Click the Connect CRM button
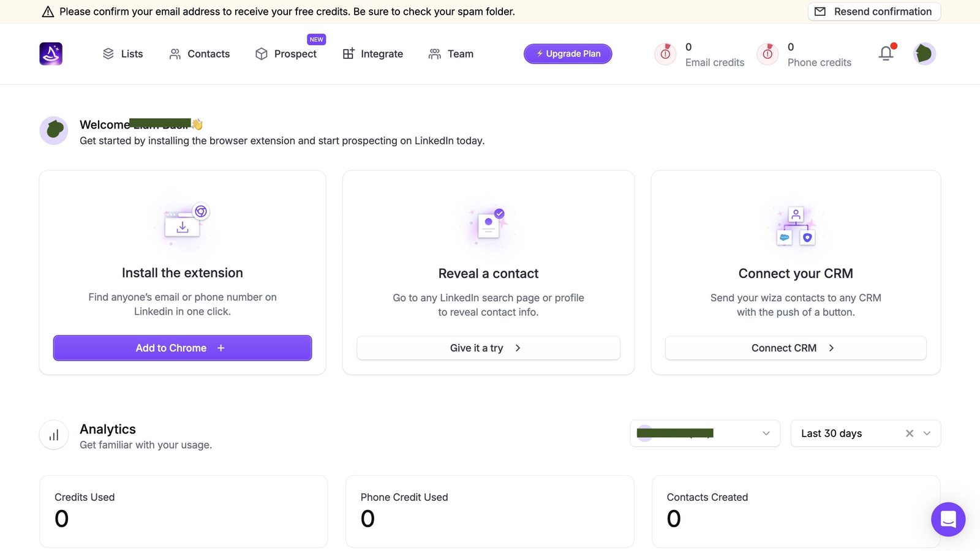 pos(796,348)
